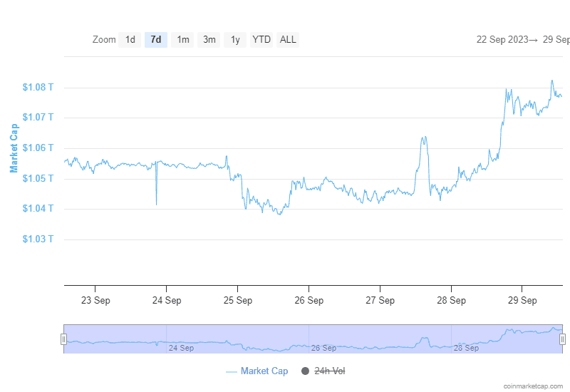Show ALL historical data
The height and width of the screenshot is (392, 570).
(x=288, y=40)
